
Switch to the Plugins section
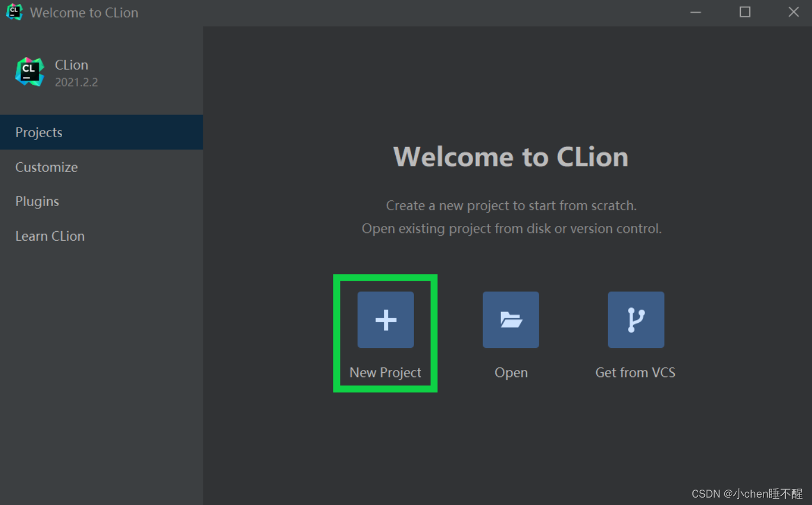tap(101, 202)
